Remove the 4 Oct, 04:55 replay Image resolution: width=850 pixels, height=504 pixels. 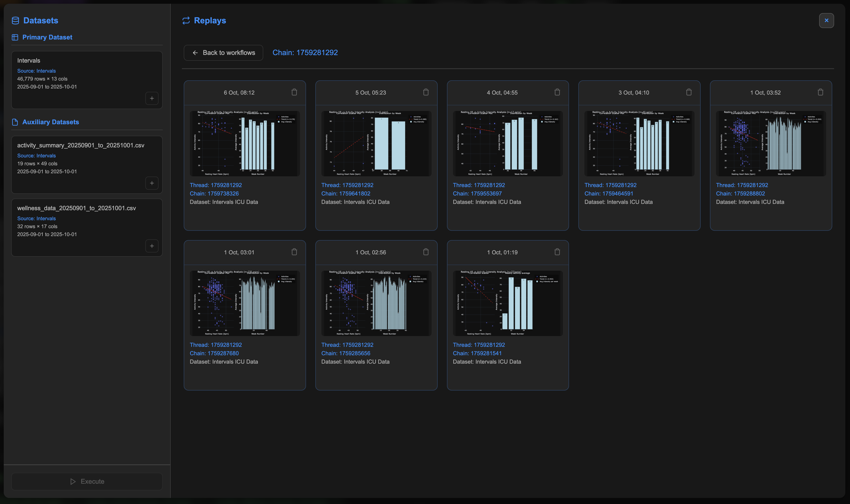[x=557, y=92]
